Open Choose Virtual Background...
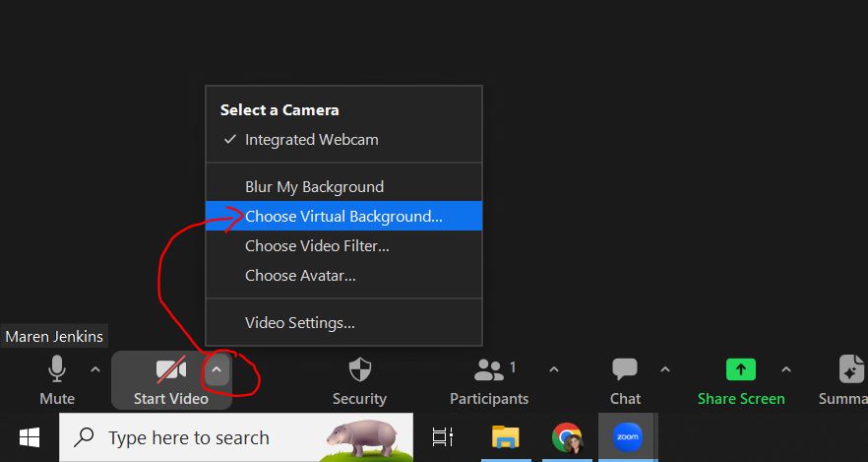The width and height of the screenshot is (868, 462). coord(343,216)
